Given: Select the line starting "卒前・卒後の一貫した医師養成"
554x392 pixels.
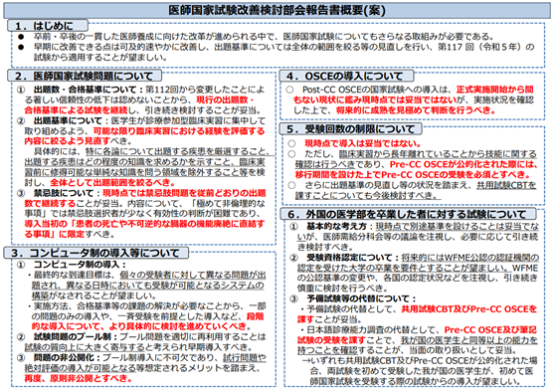Looking at the screenshot, I should click(264, 37).
